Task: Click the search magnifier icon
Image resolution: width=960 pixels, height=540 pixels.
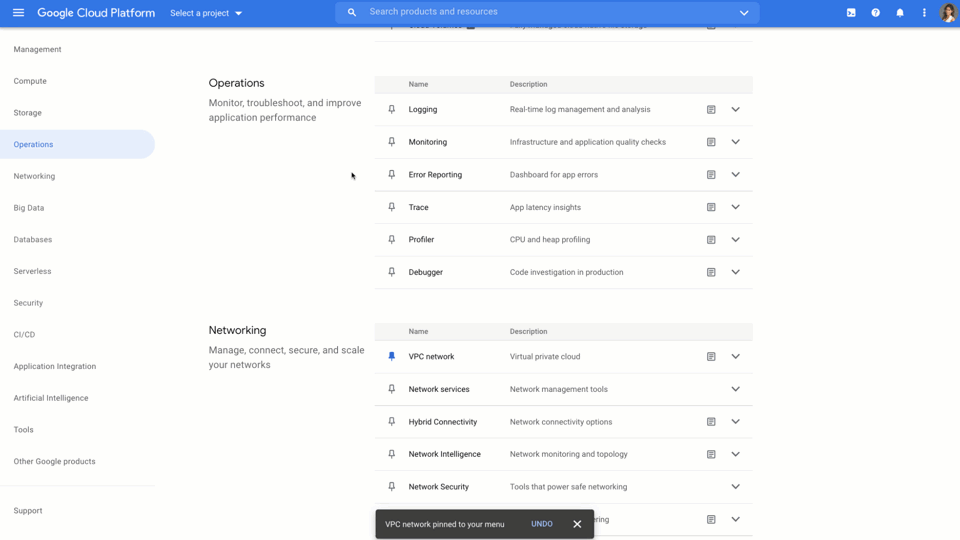Action: [351, 12]
